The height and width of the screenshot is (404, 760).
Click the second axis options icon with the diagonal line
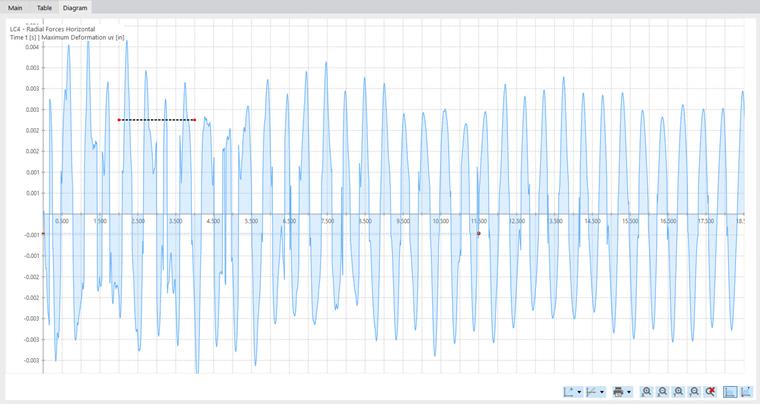coord(592,391)
